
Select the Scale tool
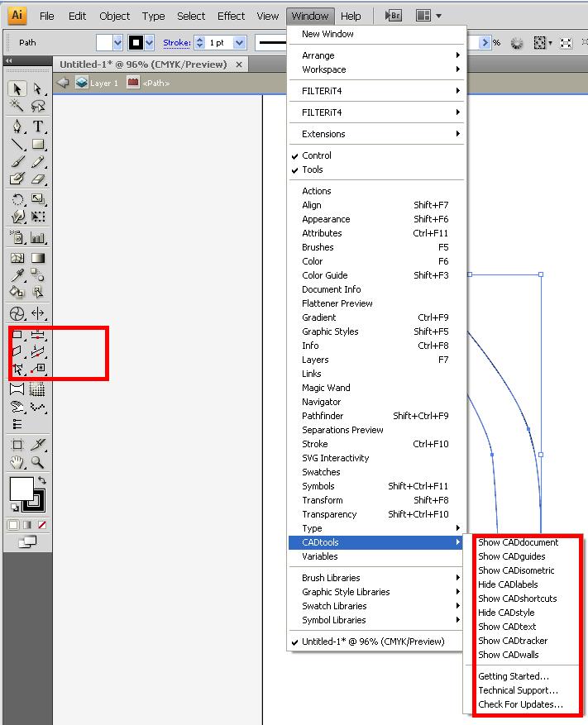38,199
